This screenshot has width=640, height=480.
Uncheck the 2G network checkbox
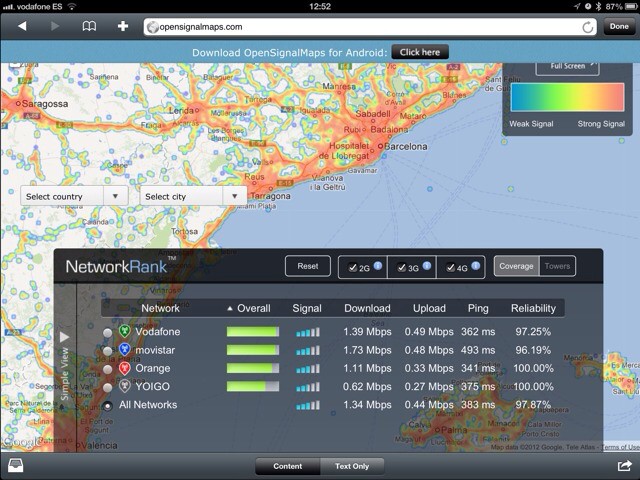tap(352, 268)
